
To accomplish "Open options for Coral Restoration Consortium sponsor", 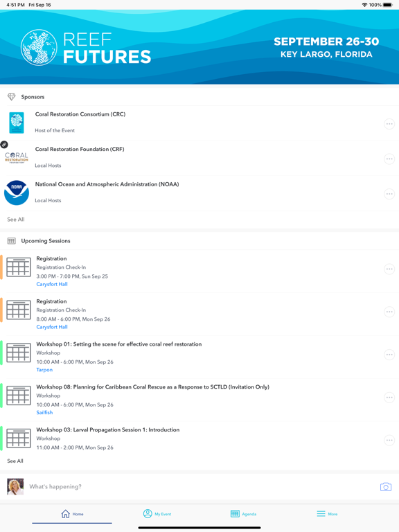I will [x=389, y=124].
